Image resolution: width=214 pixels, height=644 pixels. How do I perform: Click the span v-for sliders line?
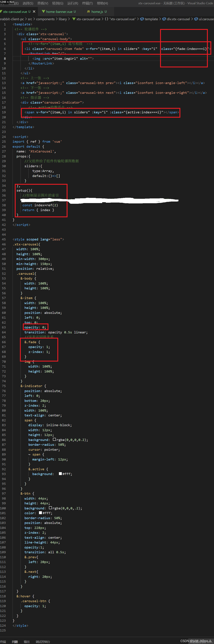point(102,112)
